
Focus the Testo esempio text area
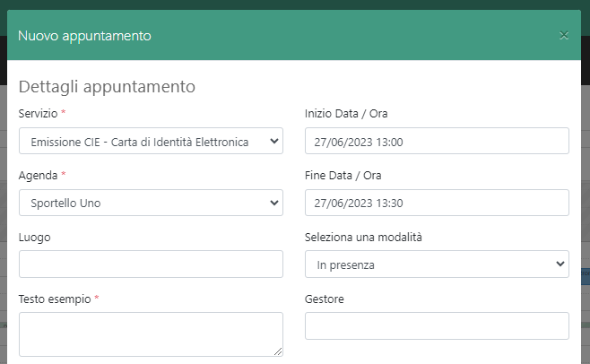pyautogui.click(x=151, y=334)
